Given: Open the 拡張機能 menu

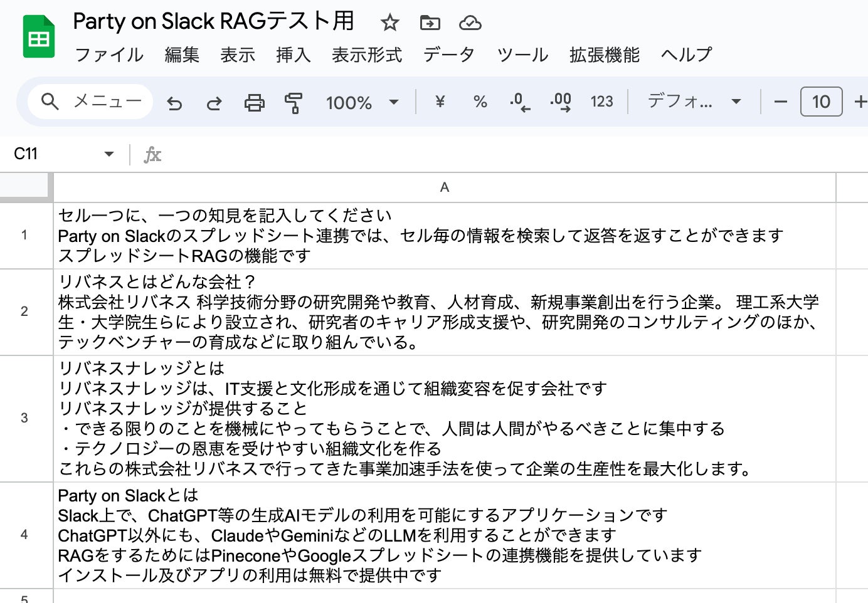Looking at the screenshot, I should (605, 55).
